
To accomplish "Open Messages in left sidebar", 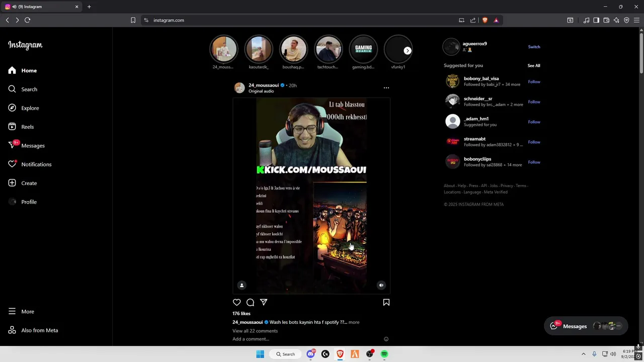I will click(27, 145).
